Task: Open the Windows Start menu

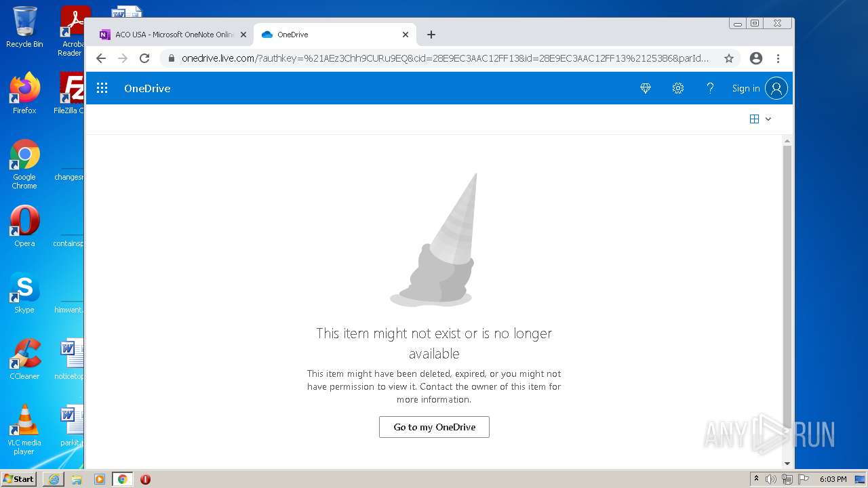Action: [x=19, y=479]
